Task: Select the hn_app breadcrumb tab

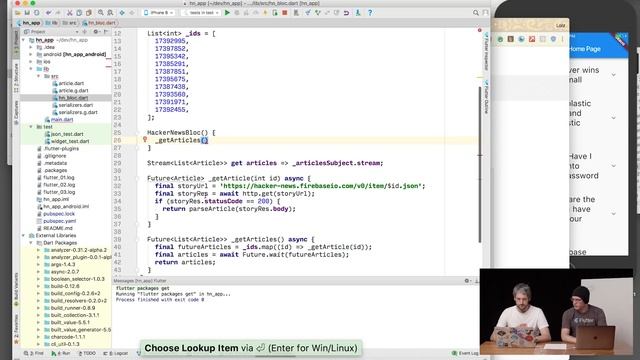Action: pyautogui.click(x=28, y=23)
